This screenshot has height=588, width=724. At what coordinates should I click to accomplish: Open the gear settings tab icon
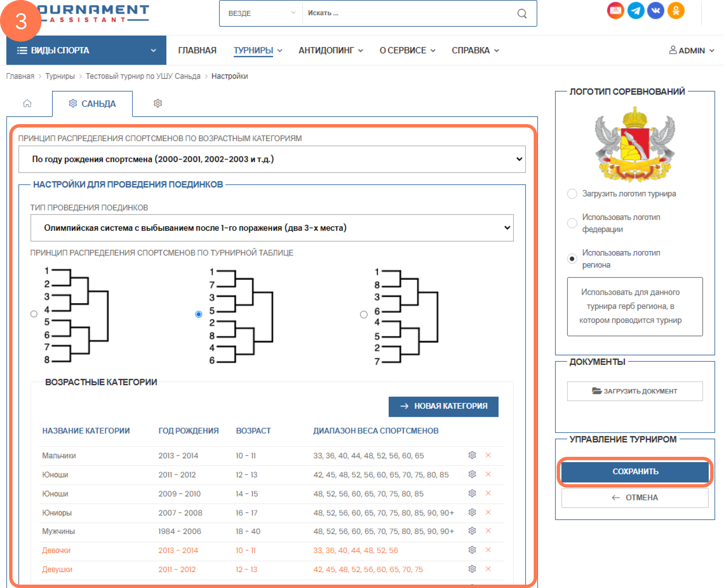pos(158,103)
